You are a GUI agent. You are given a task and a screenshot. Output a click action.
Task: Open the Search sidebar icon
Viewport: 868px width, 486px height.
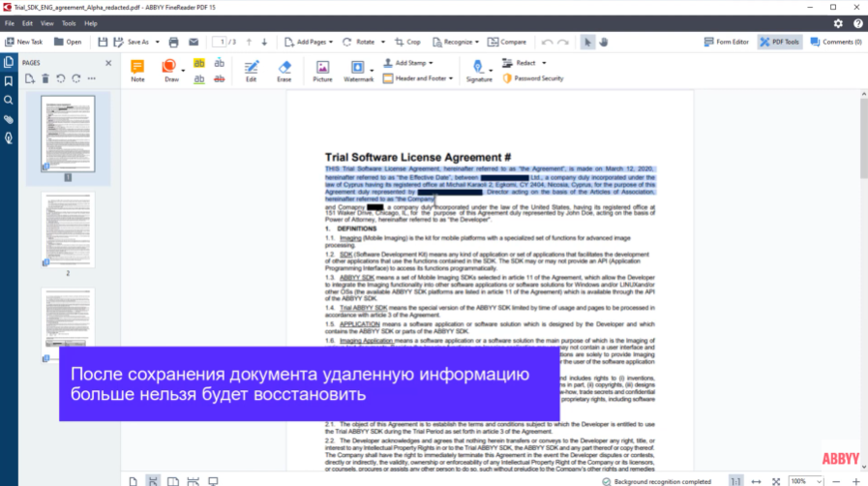(9, 100)
